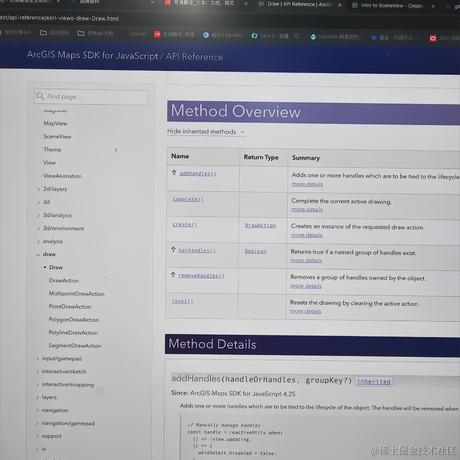Click the inherited arrow icon beside hasHandles()
460x460 pixels.
[173, 249]
